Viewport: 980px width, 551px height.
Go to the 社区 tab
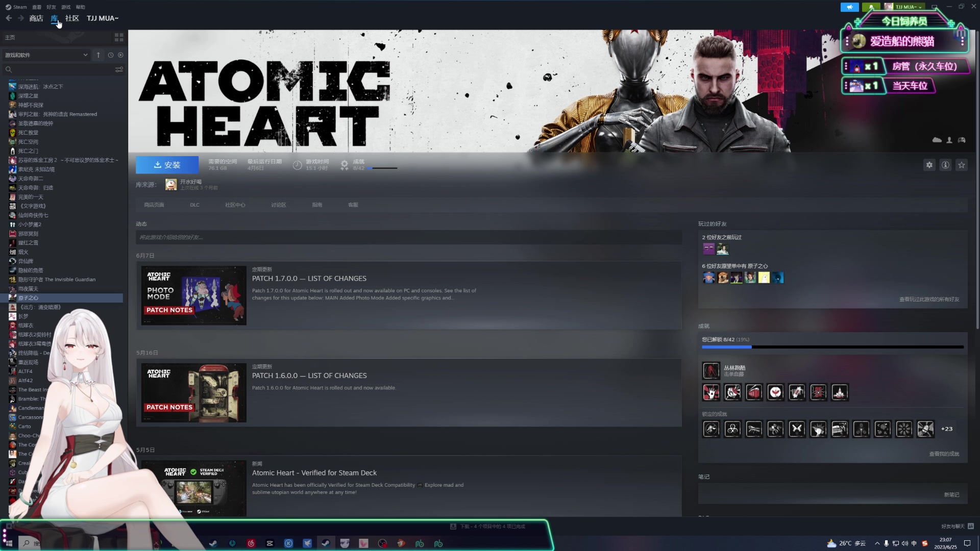[x=72, y=18]
